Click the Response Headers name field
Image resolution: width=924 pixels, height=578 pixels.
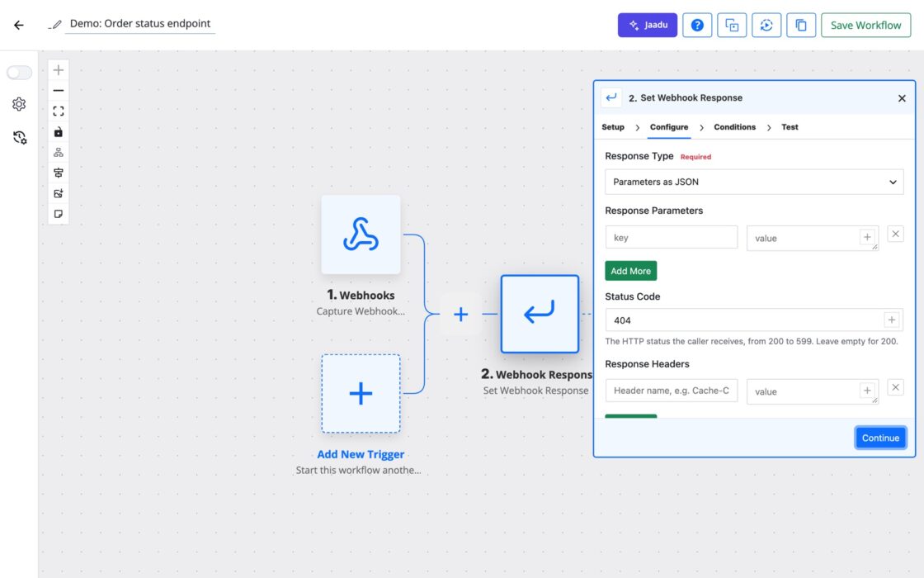(x=672, y=391)
